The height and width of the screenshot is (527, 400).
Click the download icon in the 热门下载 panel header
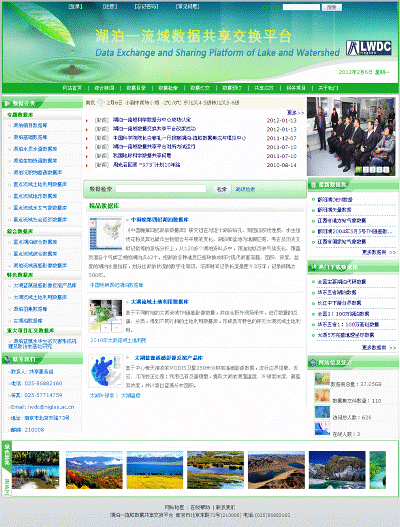[313, 267]
